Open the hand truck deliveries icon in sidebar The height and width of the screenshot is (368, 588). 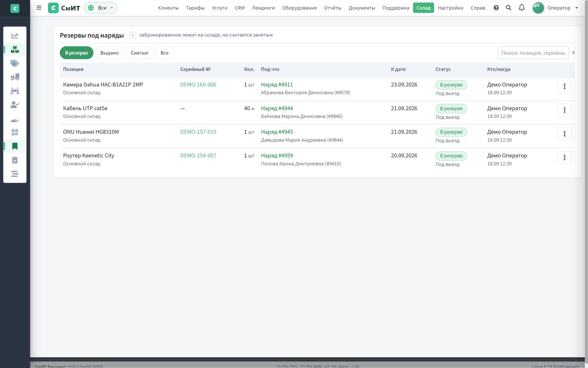pyautogui.click(x=15, y=77)
